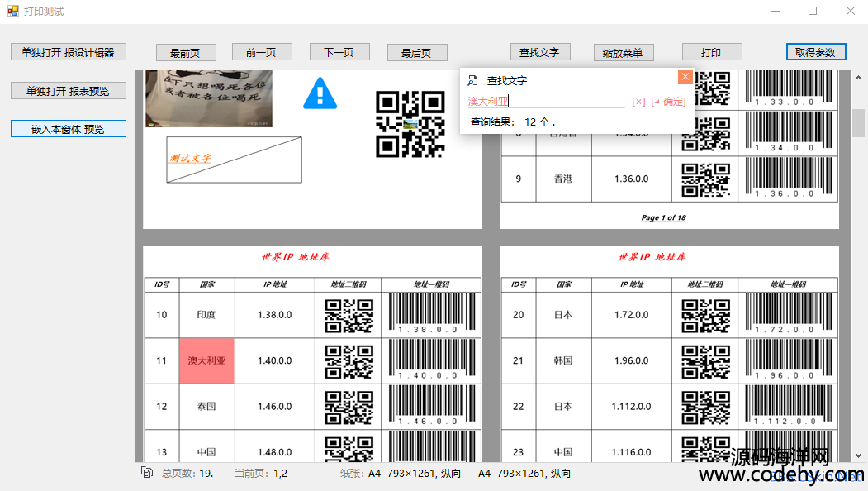
Task: Maximize the 打印测试 window
Action: (813, 11)
